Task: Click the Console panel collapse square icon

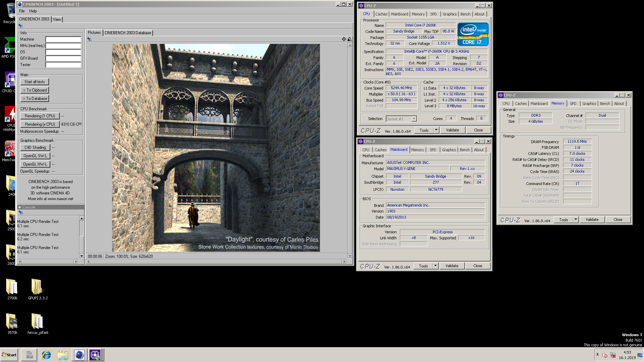Action: [x=19, y=207]
